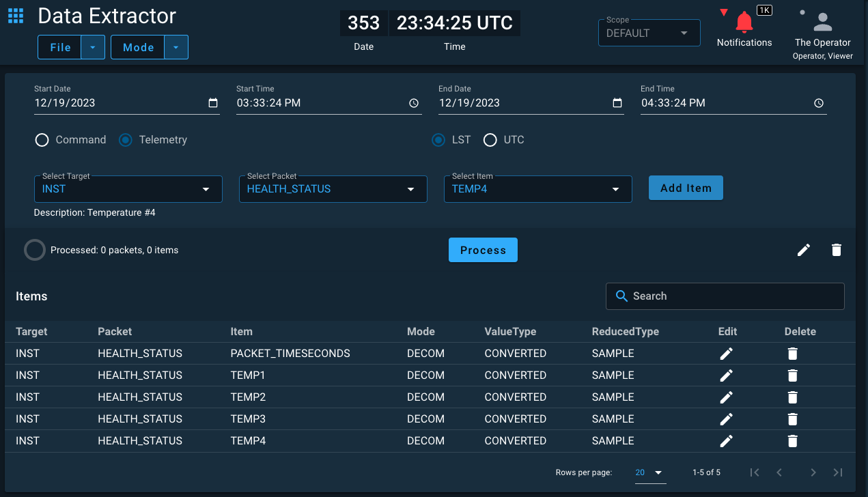Click the edit-all pencil icon beside Process

804,250
